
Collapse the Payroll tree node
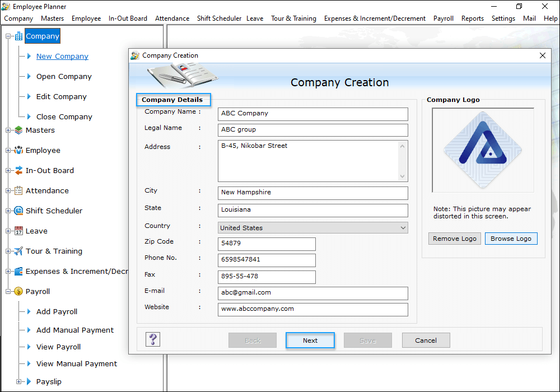tap(8, 291)
